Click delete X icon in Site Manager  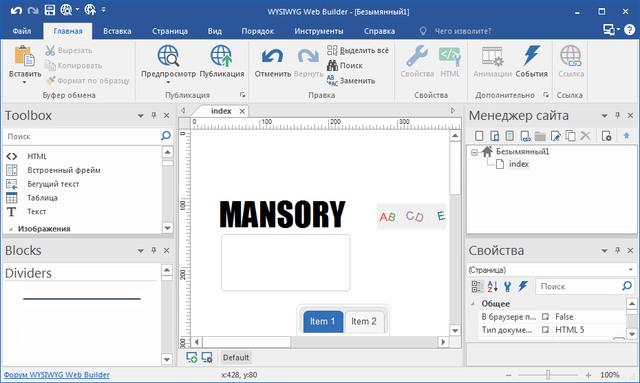585,136
